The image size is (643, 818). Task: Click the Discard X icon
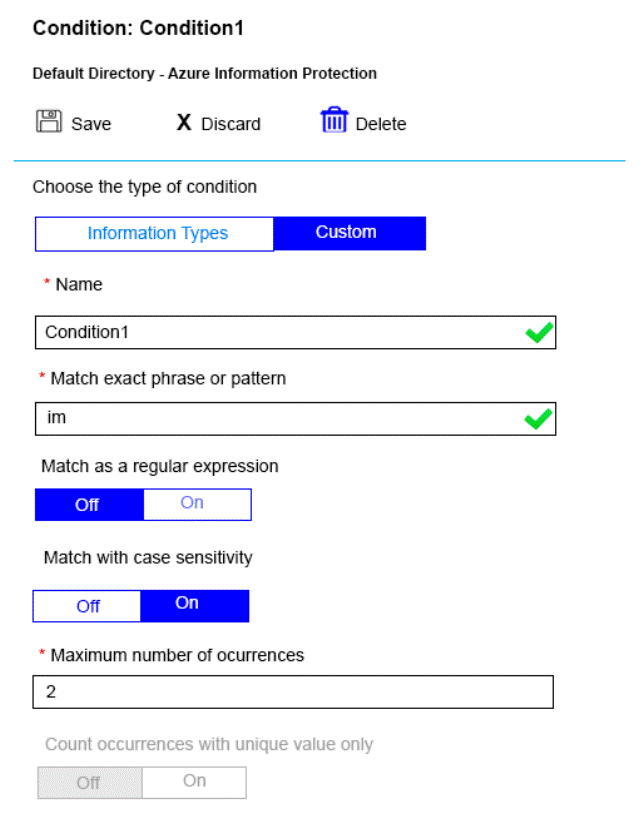click(x=184, y=122)
